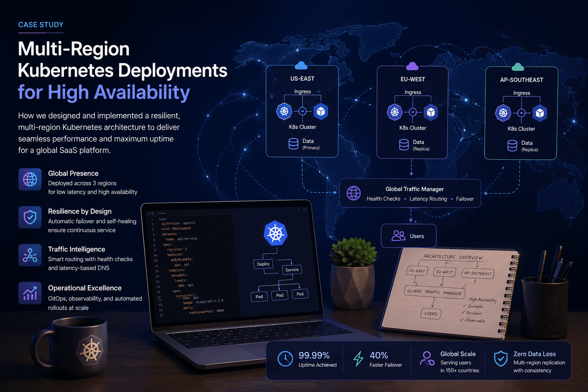The image size is (588, 392).
Task: Click the user icon beside Global Scale
Action: click(x=427, y=359)
